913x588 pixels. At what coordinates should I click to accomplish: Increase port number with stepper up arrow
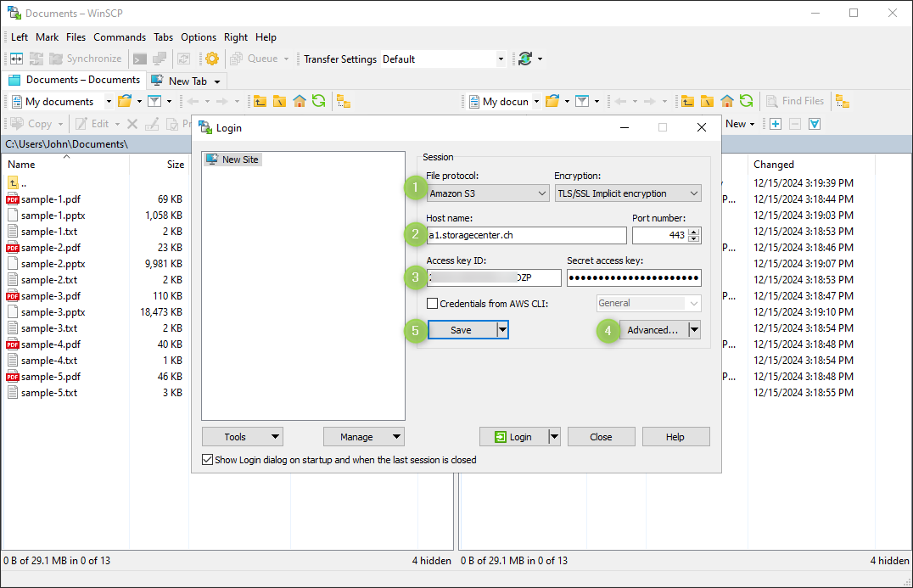coord(693,232)
